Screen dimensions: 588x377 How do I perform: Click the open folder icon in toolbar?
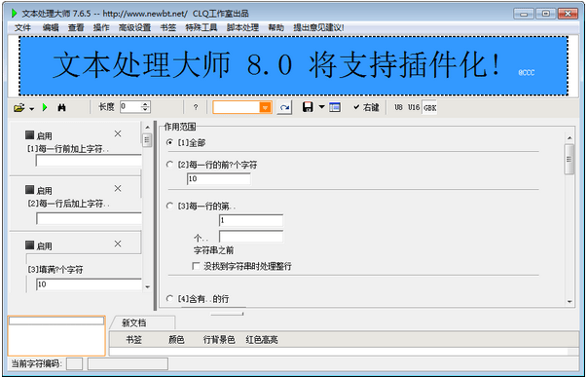click(18, 108)
